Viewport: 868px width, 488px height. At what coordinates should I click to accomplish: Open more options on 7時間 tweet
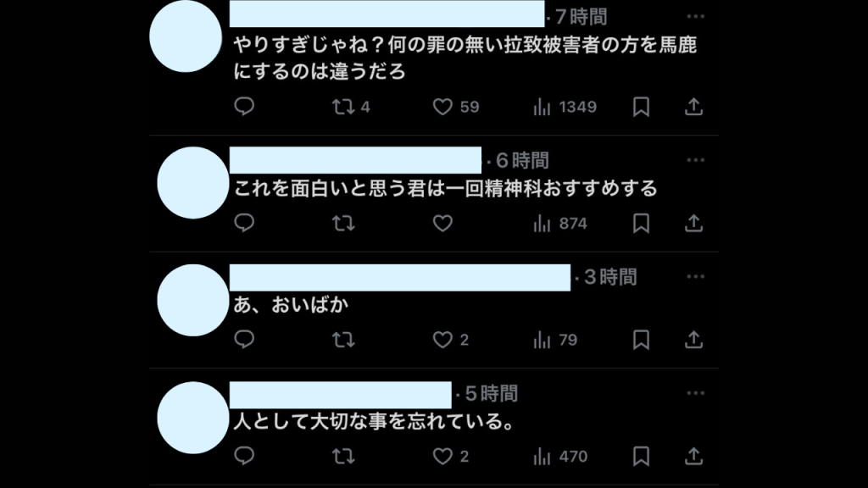click(695, 17)
